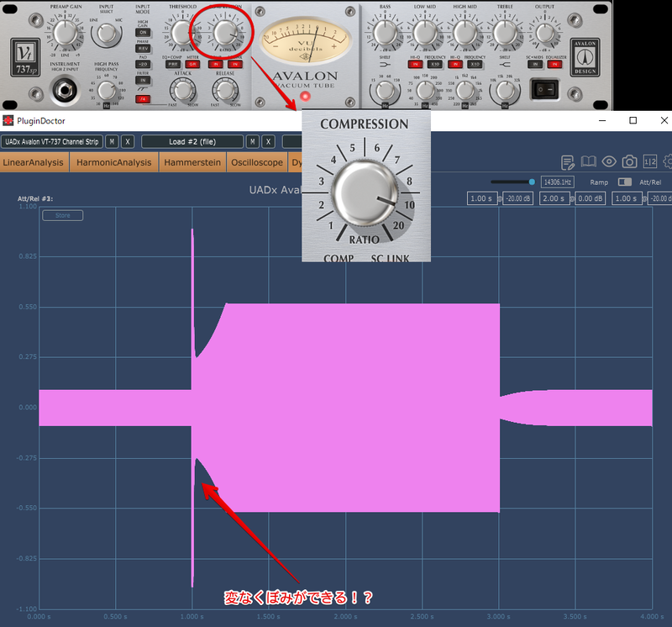
Task: Toggle the Meter GR button
Action: point(192,65)
